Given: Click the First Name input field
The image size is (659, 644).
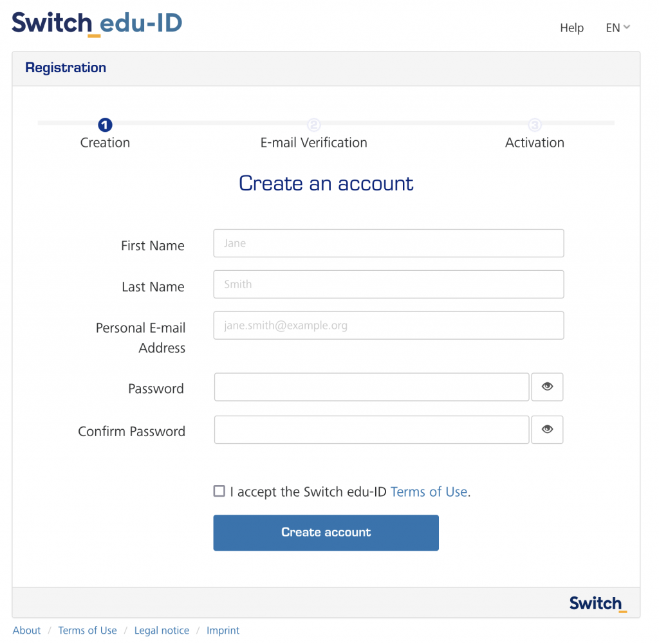Looking at the screenshot, I should [388, 243].
